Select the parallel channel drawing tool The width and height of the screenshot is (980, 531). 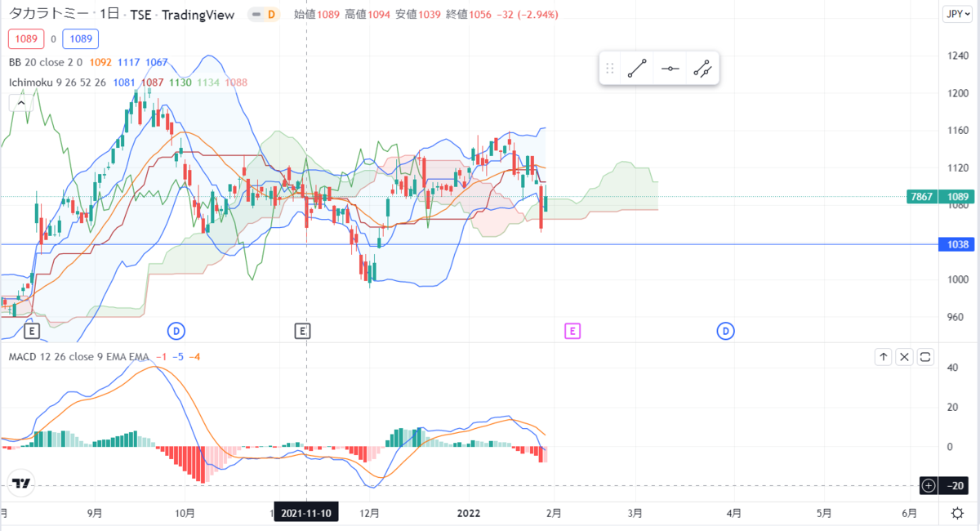(x=702, y=69)
